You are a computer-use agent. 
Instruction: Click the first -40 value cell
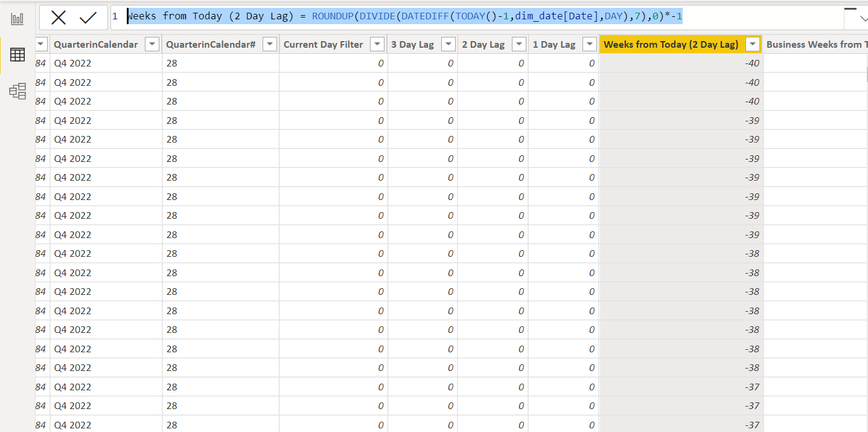tap(681, 63)
